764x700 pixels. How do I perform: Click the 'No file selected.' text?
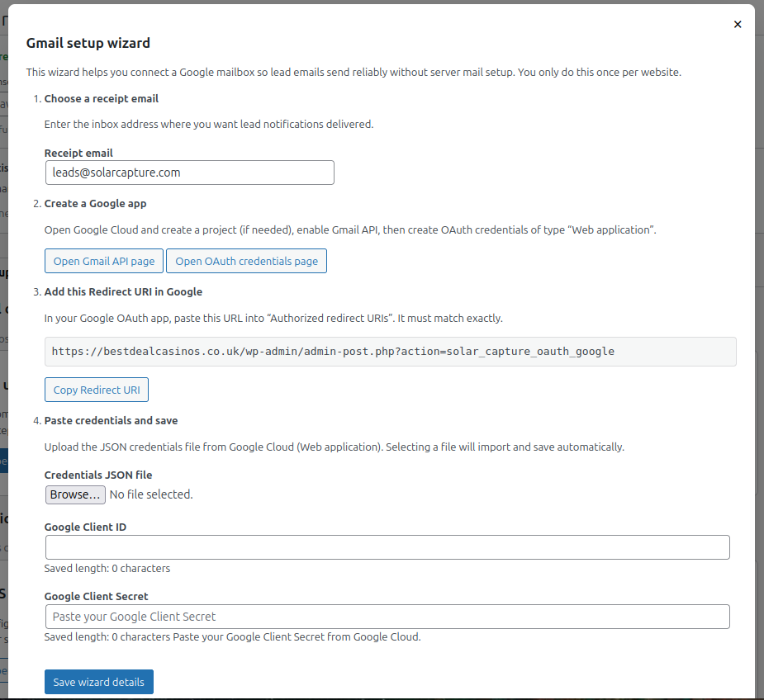pos(151,494)
